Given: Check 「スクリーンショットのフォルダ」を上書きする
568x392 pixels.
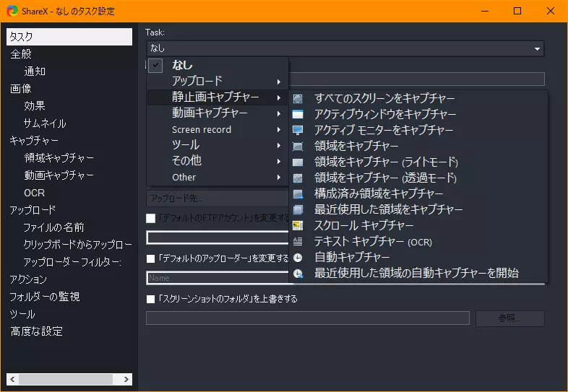Looking at the screenshot, I should pyautogui.click(x=150, y=300).
